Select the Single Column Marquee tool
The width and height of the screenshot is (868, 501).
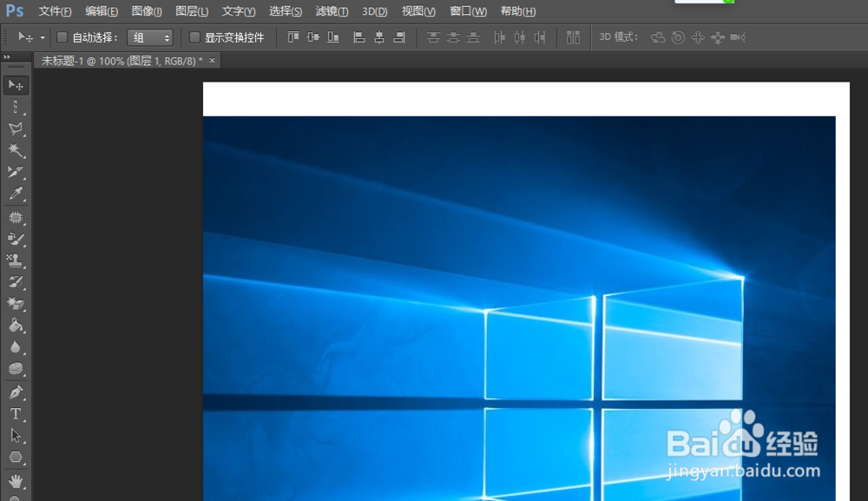point(16,107)
